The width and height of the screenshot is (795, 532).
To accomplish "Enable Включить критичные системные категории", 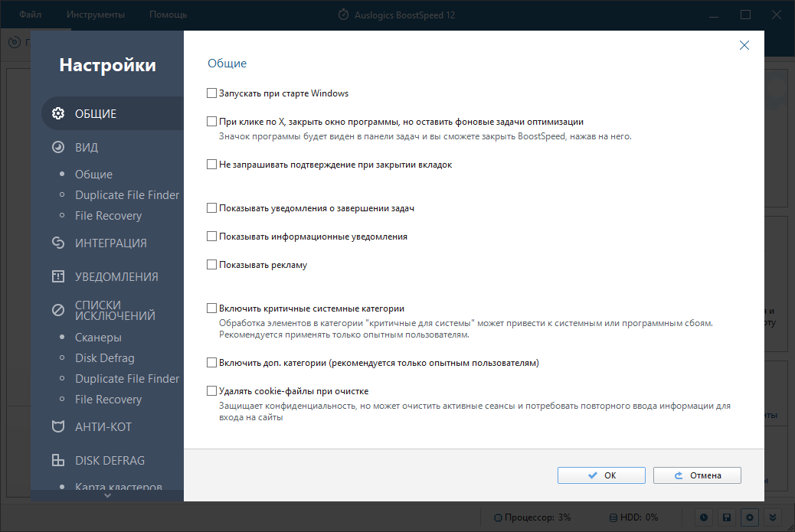I will pyautogui.click(x=212, y=308).
